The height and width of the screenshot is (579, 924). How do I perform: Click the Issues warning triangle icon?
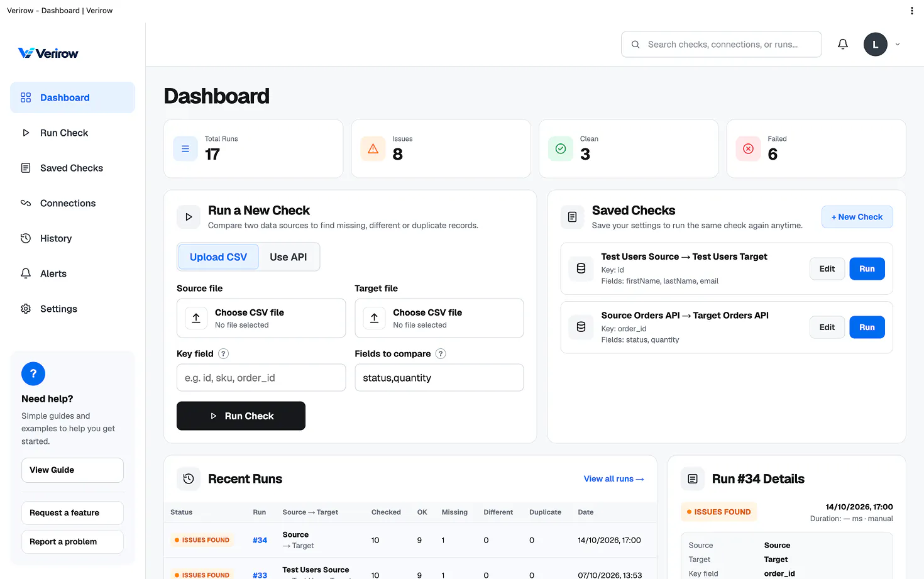point(373,149)
